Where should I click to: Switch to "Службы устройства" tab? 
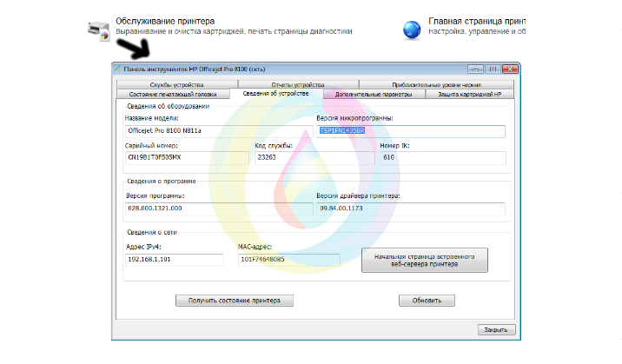[177, 84]
